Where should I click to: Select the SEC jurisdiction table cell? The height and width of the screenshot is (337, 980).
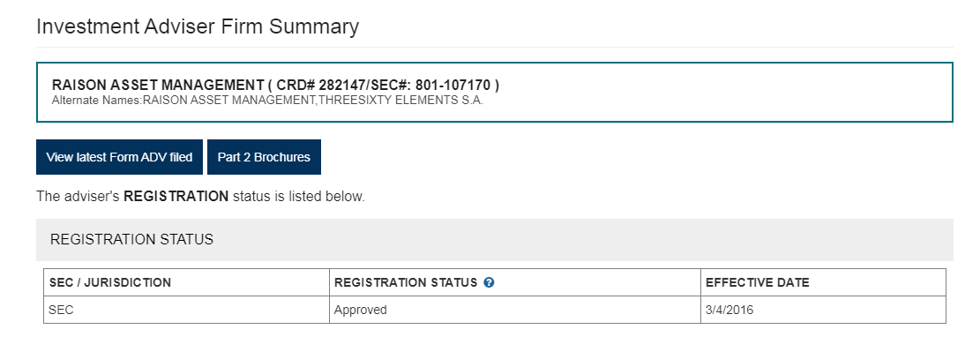coord(186,310)
